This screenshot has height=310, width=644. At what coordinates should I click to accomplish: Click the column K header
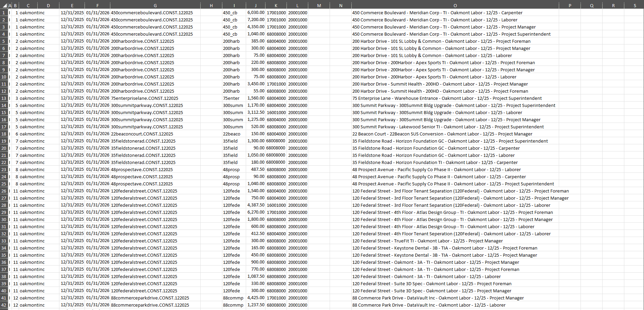(x=276, y=5)
